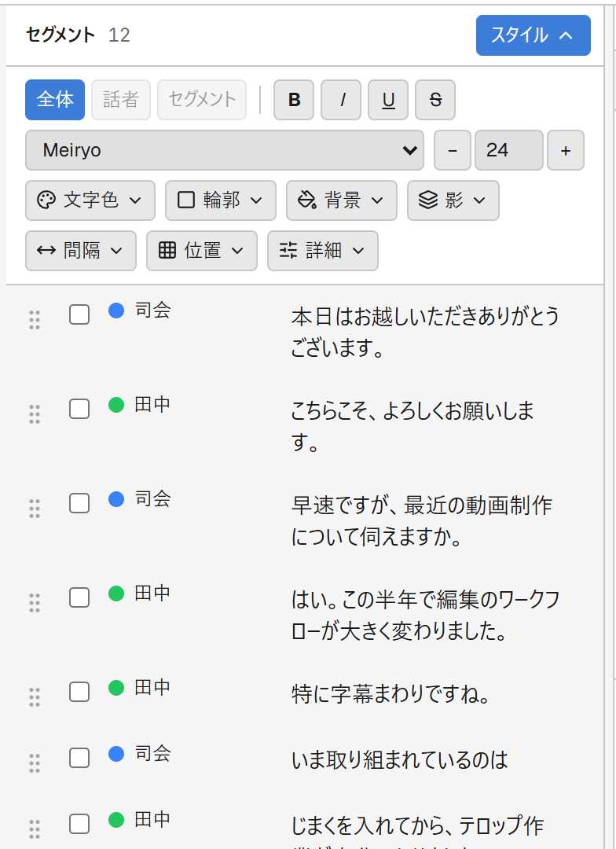Toggle underline formatting button
616x849 pixels.
(x=388, y=100)
